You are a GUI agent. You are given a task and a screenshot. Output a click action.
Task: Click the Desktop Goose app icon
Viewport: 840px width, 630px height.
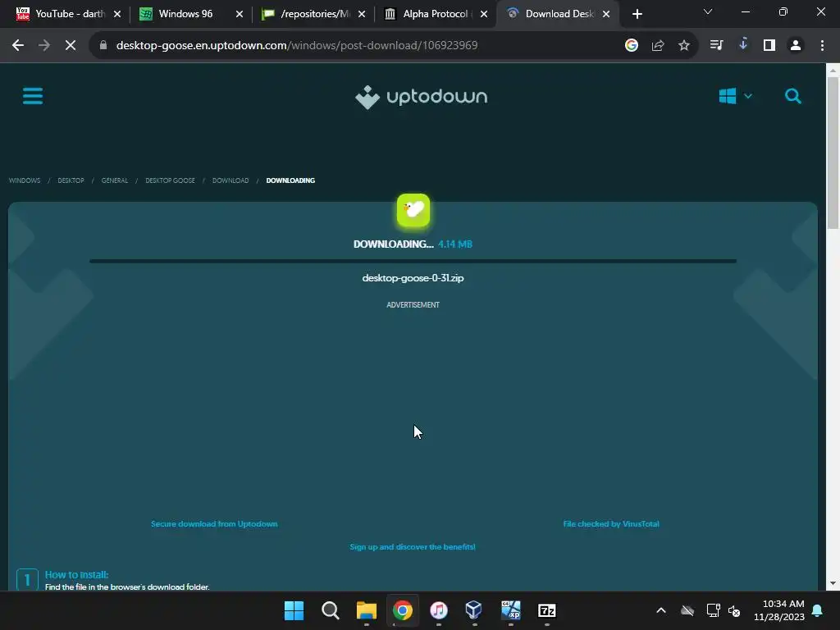pos(413,210)
